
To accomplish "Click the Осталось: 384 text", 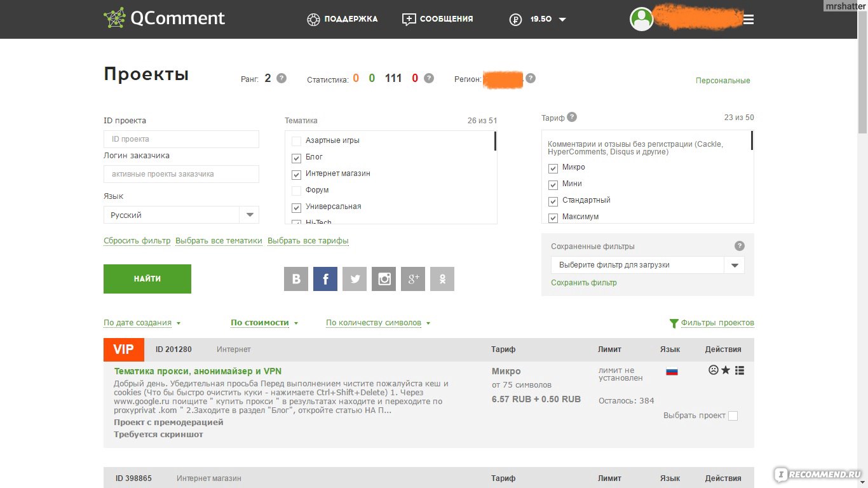I will tap(626, 401).
